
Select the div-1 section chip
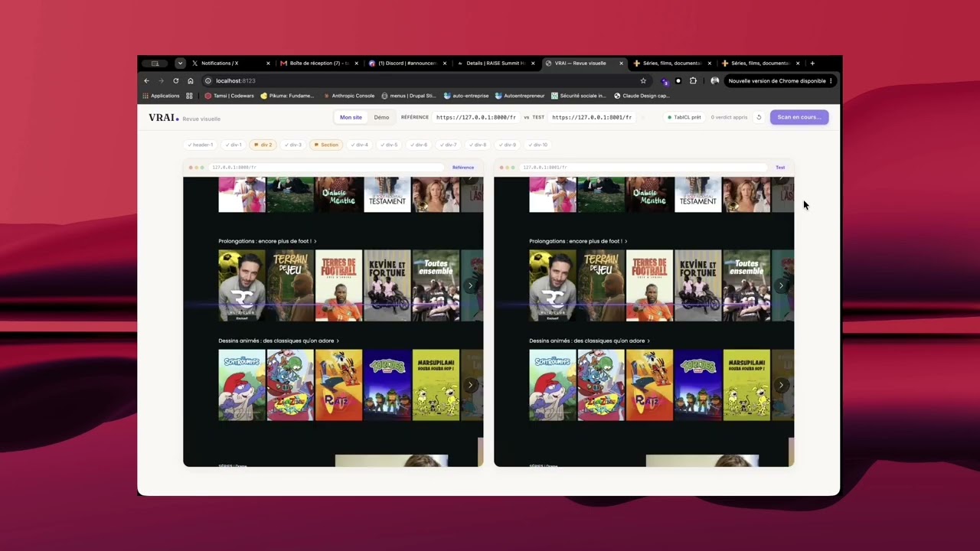point(234,145)
